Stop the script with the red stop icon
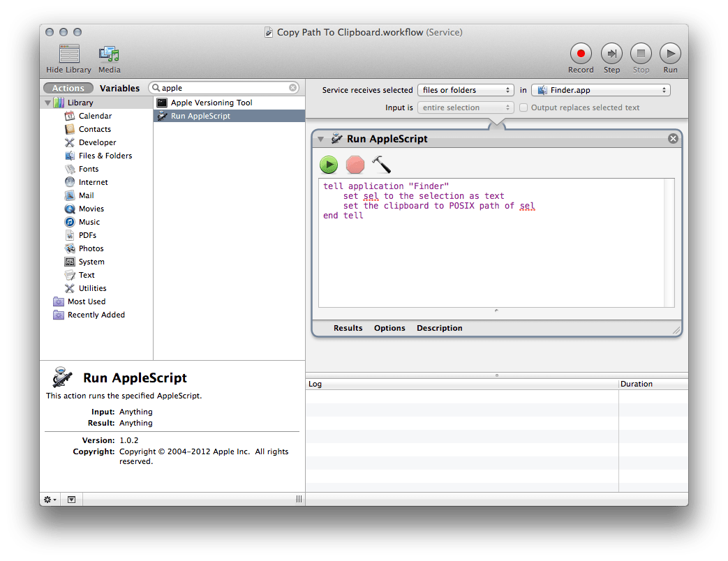The height and width of the screenshot is (561, 728). 355,165
